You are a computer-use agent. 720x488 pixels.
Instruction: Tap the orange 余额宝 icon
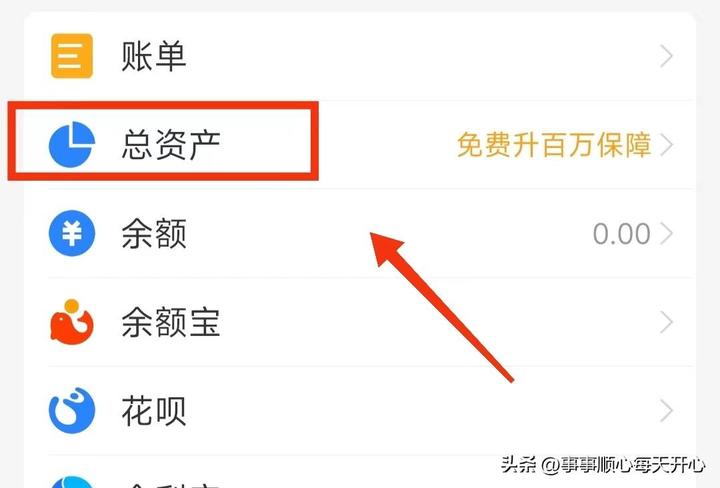pyautogui.click(x=72, y=322)
